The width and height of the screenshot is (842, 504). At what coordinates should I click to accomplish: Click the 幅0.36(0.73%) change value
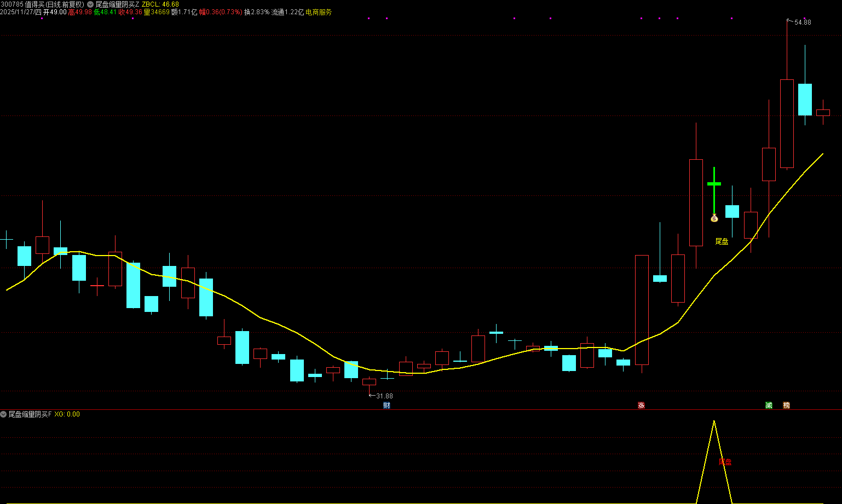click(221, 12)
